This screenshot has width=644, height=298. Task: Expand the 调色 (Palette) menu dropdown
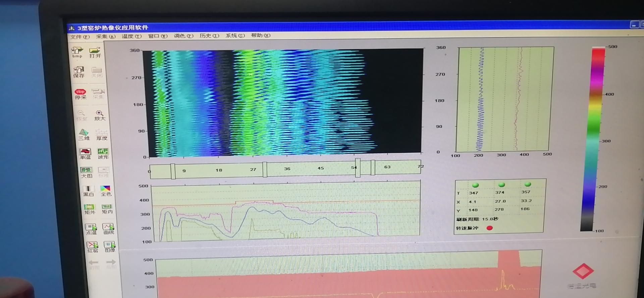tap(183, 36)
